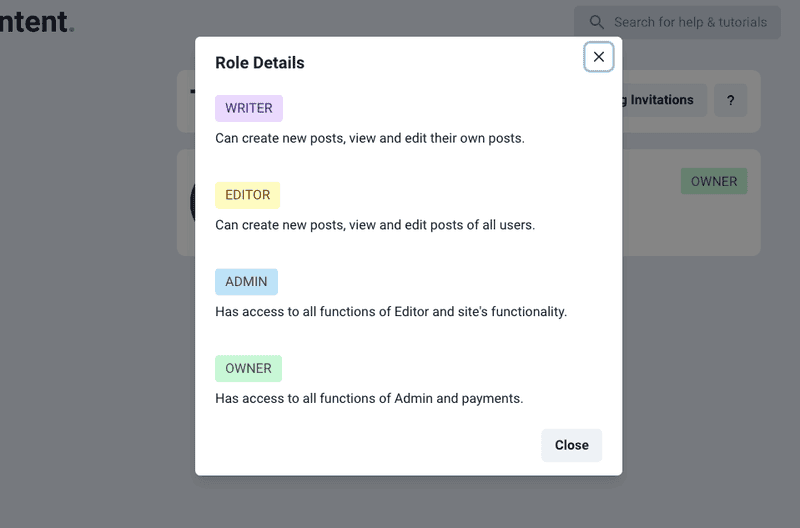Select the blue ADMIN role badge

(x=246, y=282)
